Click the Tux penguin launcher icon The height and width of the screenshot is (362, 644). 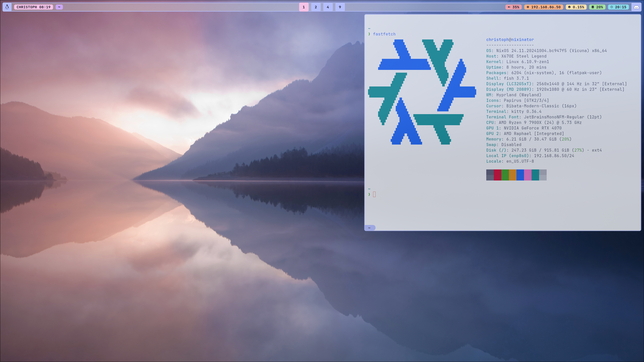coord(7,7)
